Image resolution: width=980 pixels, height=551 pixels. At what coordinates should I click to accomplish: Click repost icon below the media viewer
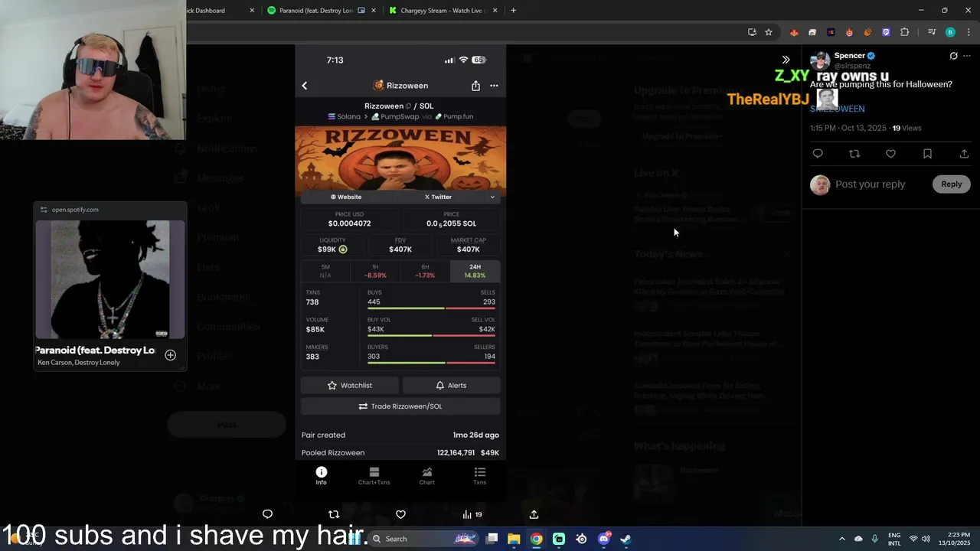click(x=333, y=514)
